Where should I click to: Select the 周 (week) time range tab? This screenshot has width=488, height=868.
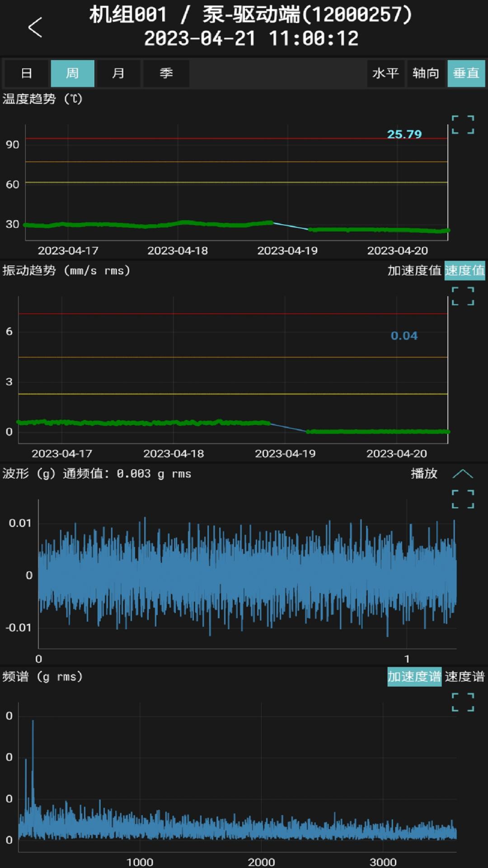click(72, 73)
